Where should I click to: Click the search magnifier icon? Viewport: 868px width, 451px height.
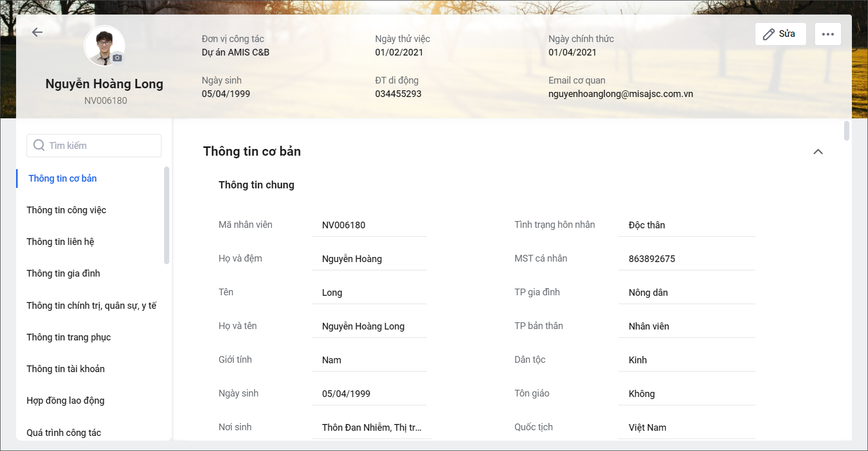(39, 145)
